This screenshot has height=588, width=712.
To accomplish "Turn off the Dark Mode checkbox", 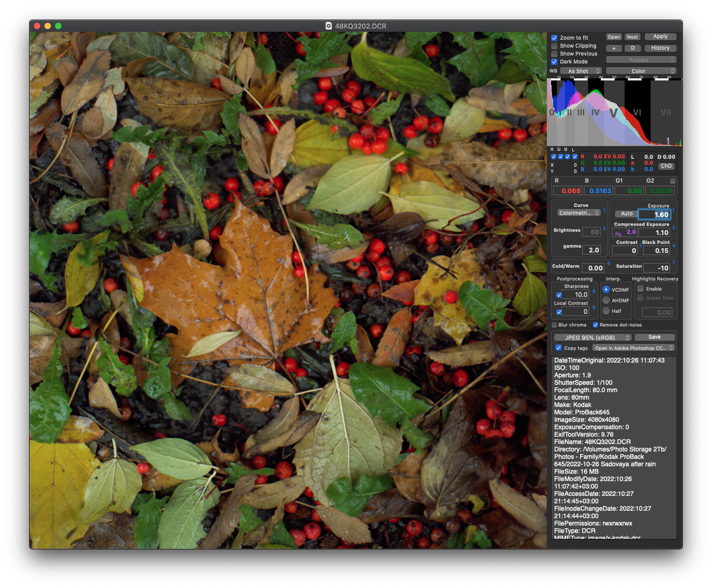I will click(554, 62).
